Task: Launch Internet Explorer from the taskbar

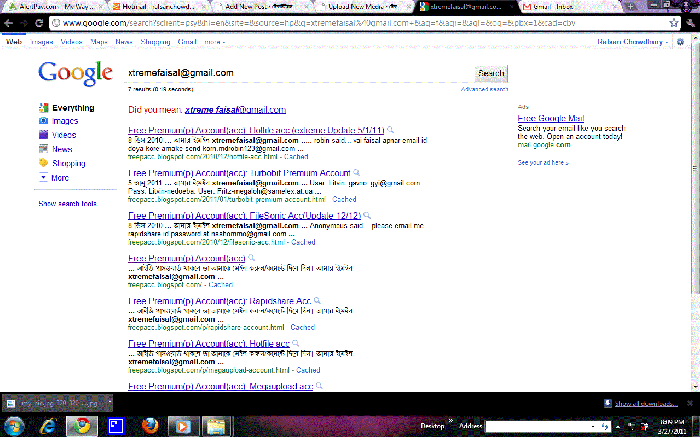Action: (x=48, y=426)
